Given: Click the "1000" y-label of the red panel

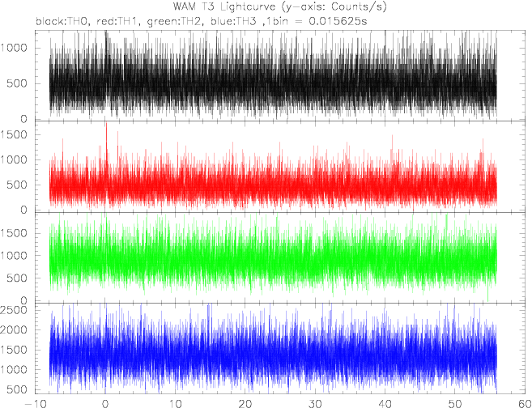Looking at the screenshot, I should tap(14, 159).
